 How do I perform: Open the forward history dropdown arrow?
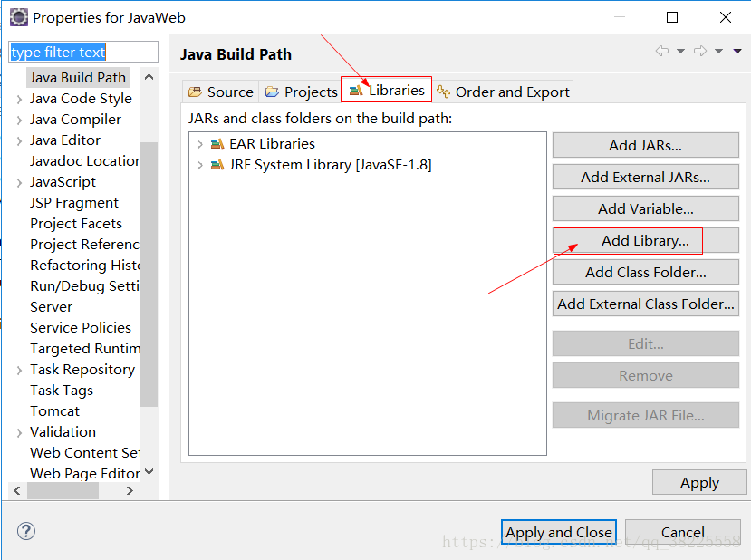(x=718, y=52)
